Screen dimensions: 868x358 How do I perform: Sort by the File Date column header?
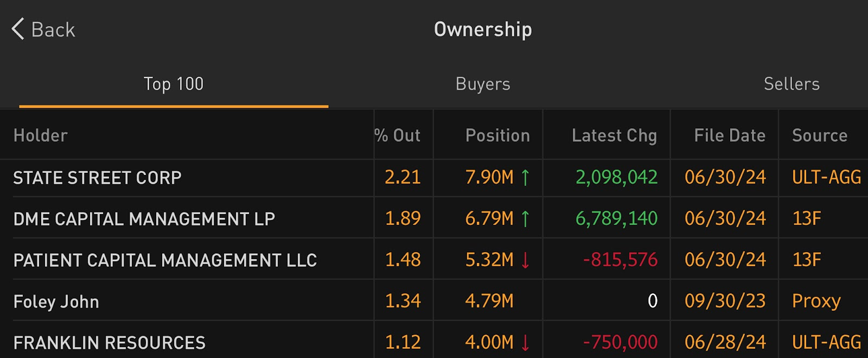(x=730, y=135)
